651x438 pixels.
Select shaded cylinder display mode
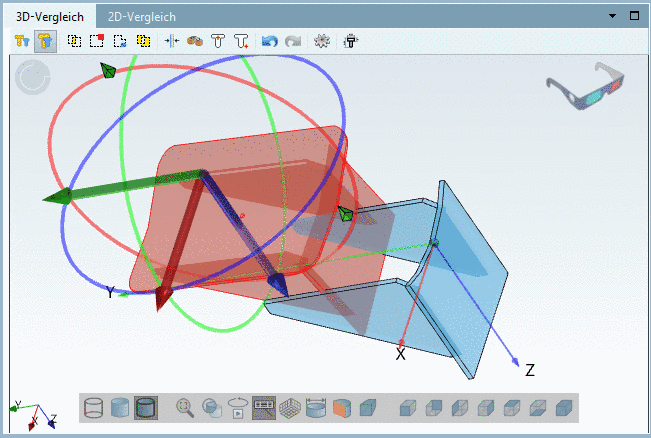click(120, 408)
